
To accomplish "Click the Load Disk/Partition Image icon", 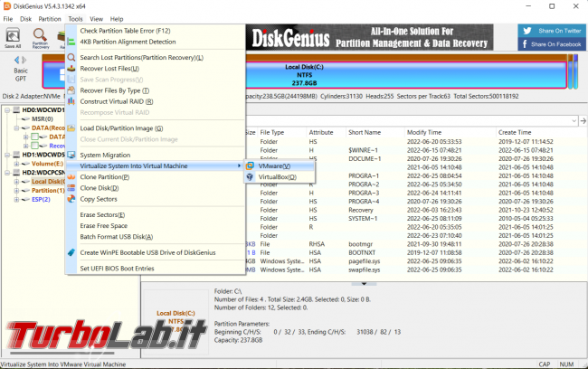I will coord(71,128).
